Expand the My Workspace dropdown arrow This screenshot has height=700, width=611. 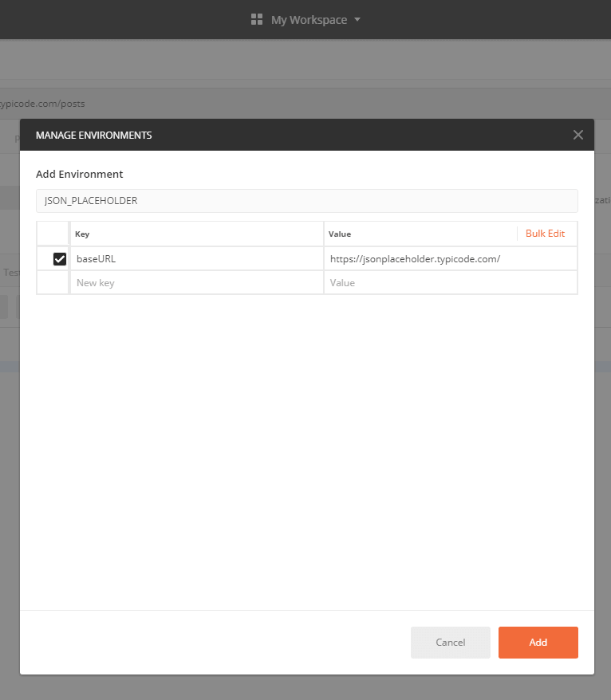coord(357,19)
